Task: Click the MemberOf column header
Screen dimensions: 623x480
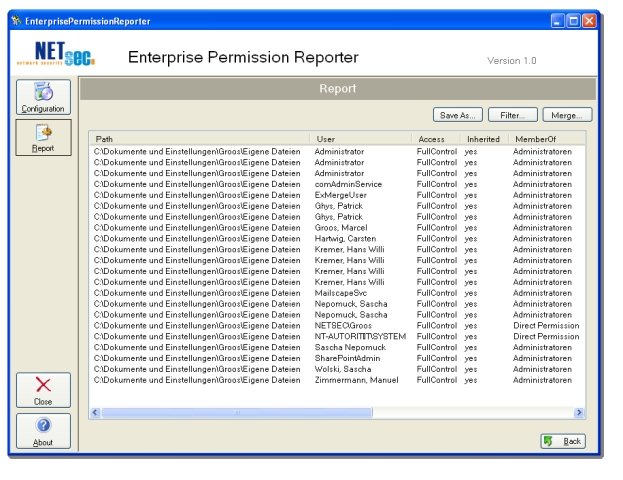Action: [x=547, y=139]
